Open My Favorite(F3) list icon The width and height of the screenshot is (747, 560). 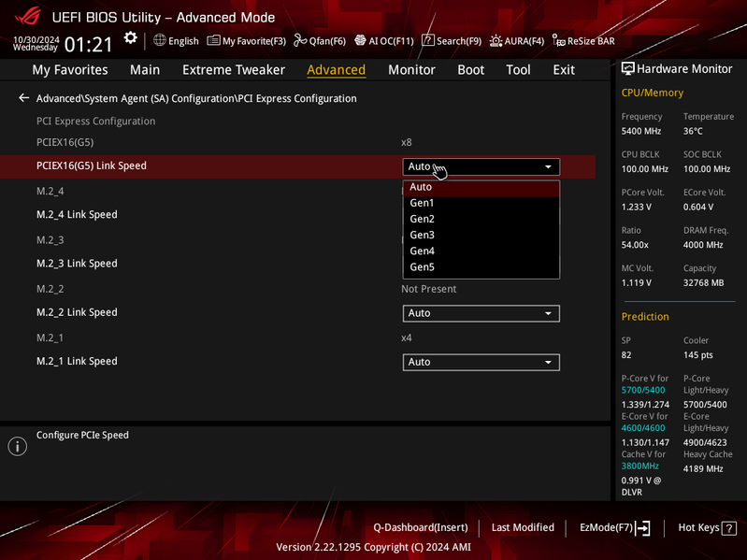pos(213,40)
